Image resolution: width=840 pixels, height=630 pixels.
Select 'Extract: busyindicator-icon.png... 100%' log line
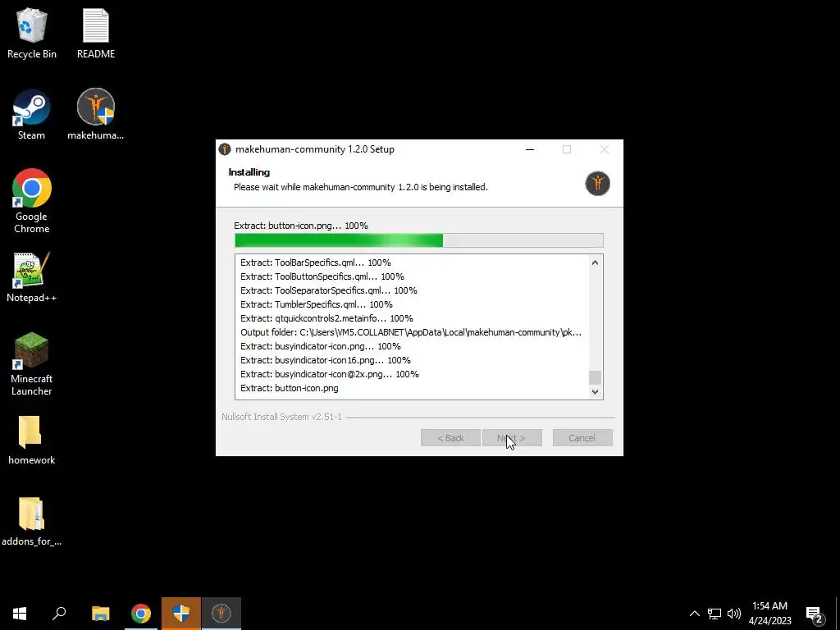(321, 346)
